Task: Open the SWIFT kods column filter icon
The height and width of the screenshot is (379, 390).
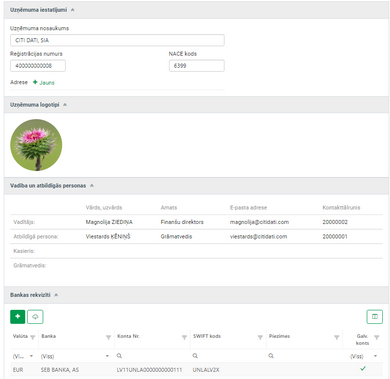Action: point(260,337)
